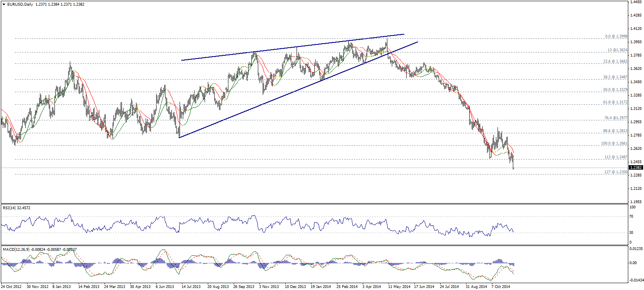Click the Fibonacci label 113 @ 1.2487

click(616, 157)
